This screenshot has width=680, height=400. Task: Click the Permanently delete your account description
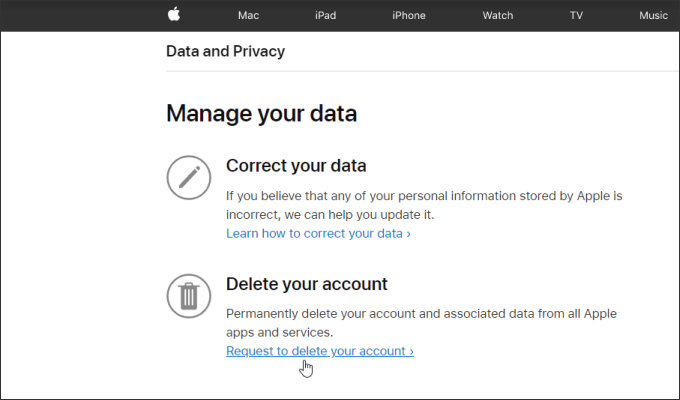tap(421, 323)
